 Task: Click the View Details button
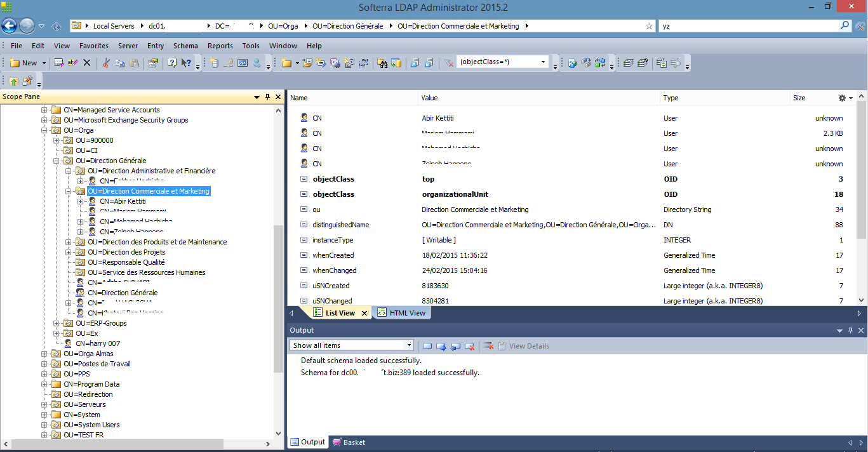523,346
